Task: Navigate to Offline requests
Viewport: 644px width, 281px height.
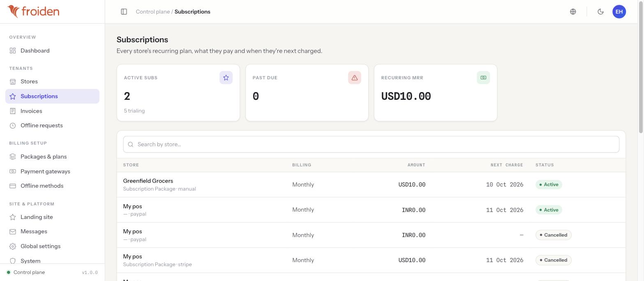Action: pos(52,126)
